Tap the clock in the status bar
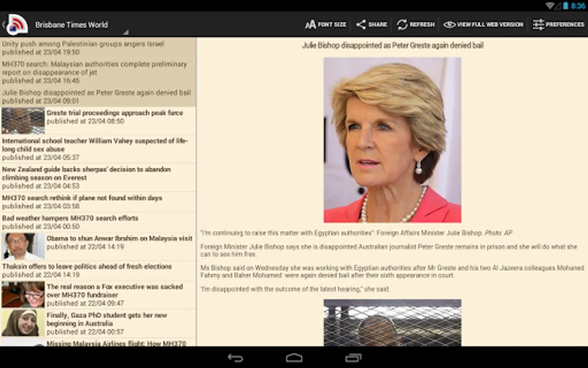 578,6
